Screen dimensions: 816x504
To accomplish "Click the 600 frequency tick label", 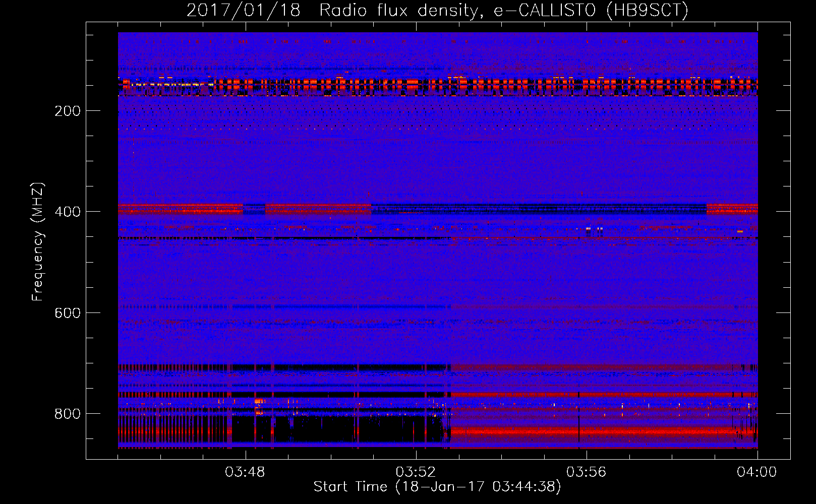I will coord(68,313).
